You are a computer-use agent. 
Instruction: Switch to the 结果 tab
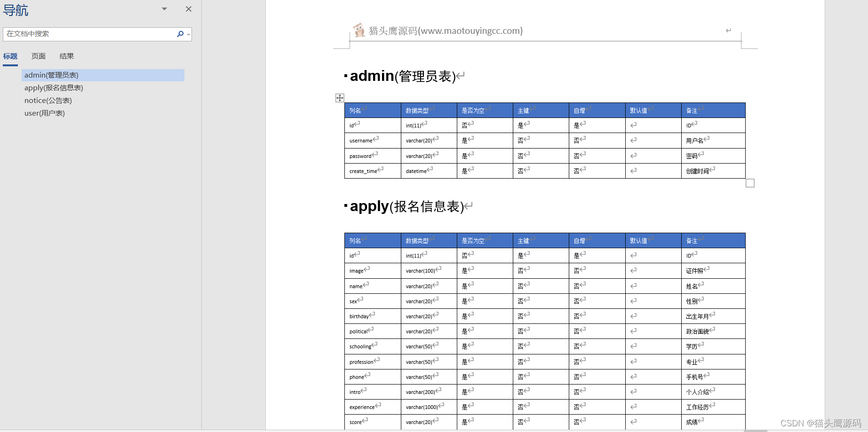click(67, 56)
